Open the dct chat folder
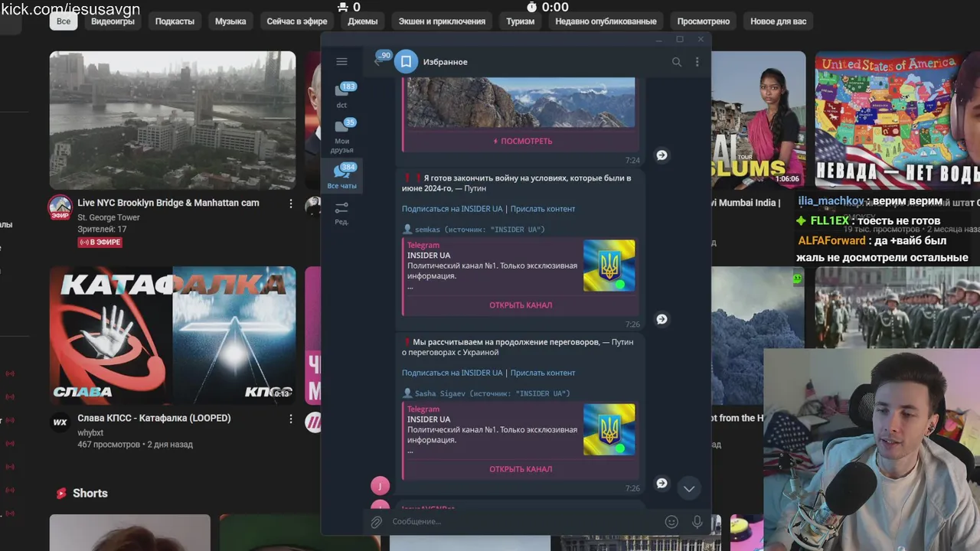Screen dimensions: 980x551 [342, 95]
